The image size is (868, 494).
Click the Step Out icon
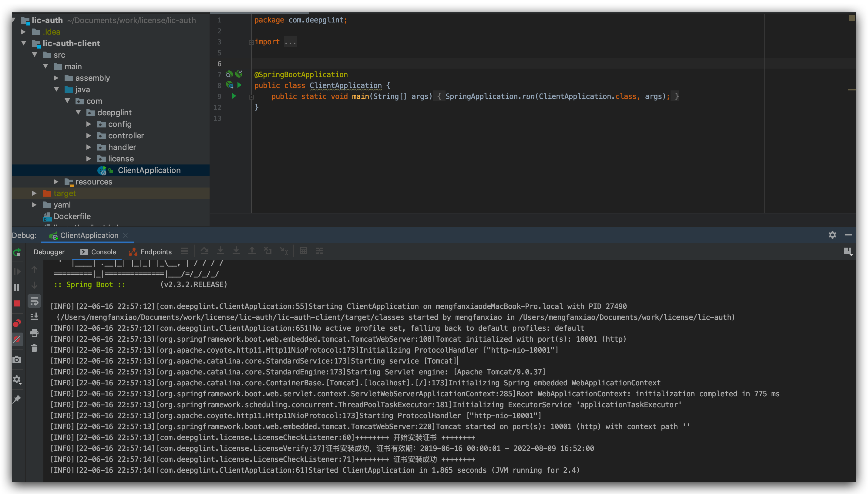point(252,251)
